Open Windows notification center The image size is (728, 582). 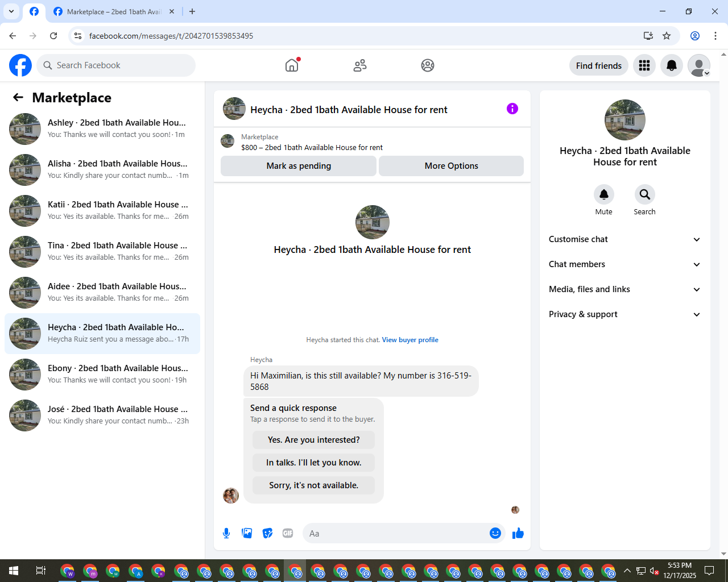coord(709,571)
